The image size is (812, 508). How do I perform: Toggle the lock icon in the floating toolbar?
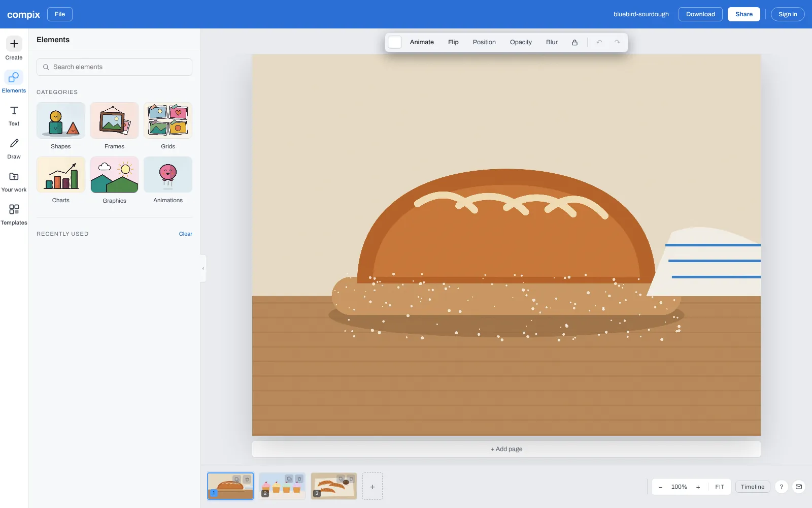[574, 42]
